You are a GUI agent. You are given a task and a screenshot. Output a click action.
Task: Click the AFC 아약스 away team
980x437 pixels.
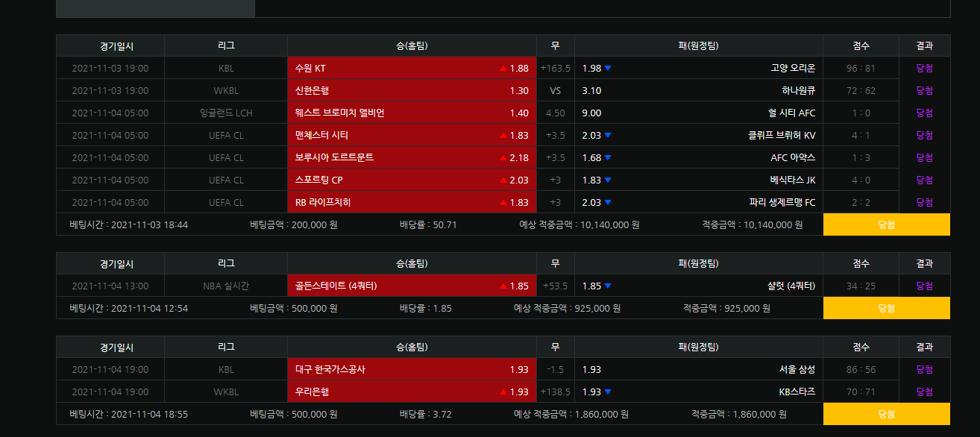pyautogui.click(x=793, y=157)
